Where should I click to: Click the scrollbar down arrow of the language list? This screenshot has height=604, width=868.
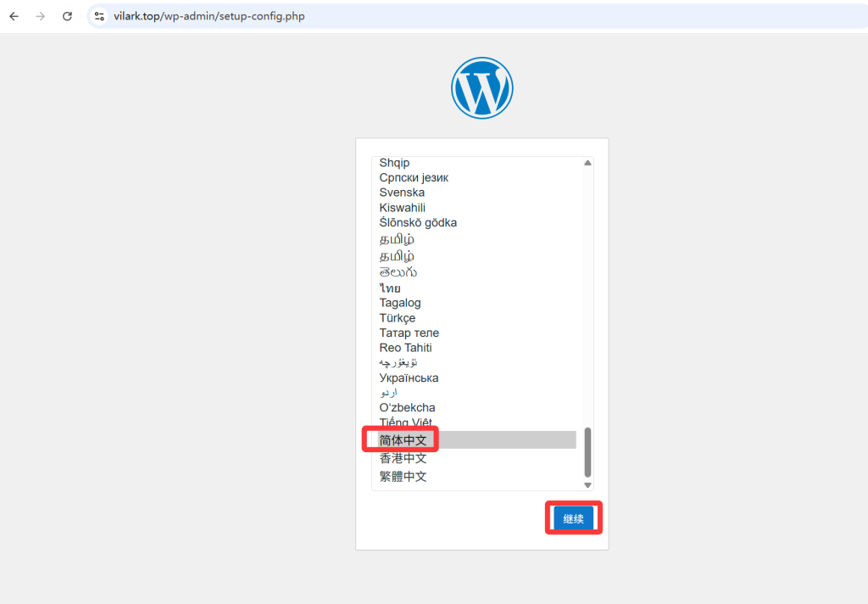[587, 484]
